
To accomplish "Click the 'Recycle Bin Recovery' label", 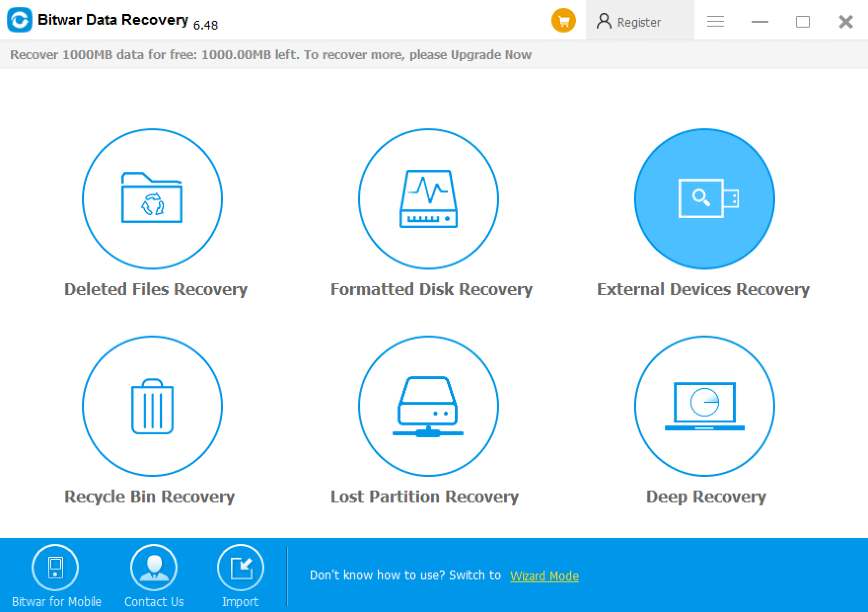I will click(x=149, y=497).
